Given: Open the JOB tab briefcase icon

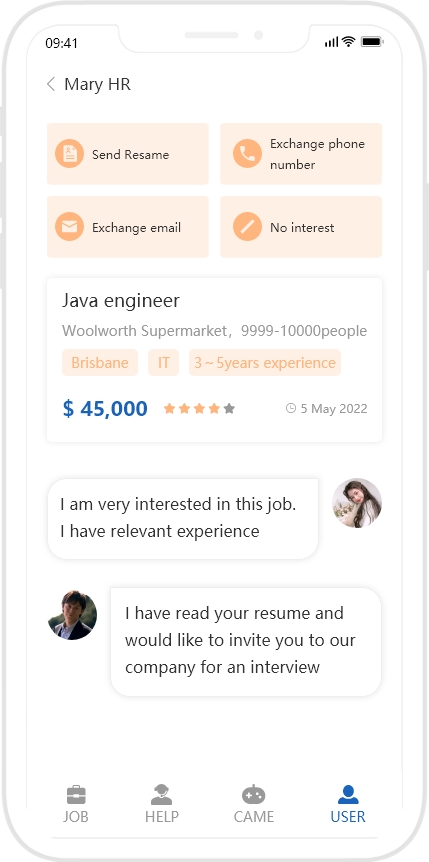Looking at the screenshot, I should pos(76,795).
